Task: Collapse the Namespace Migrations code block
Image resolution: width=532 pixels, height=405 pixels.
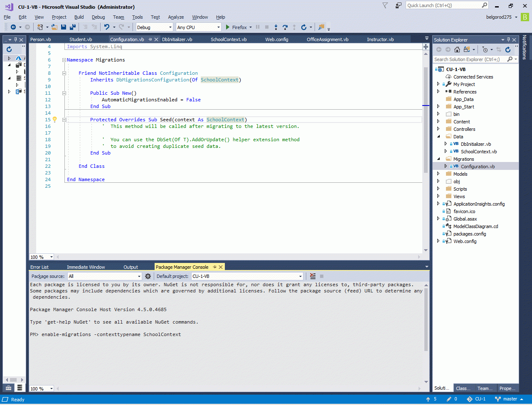Action: click(x=64, y=60)
